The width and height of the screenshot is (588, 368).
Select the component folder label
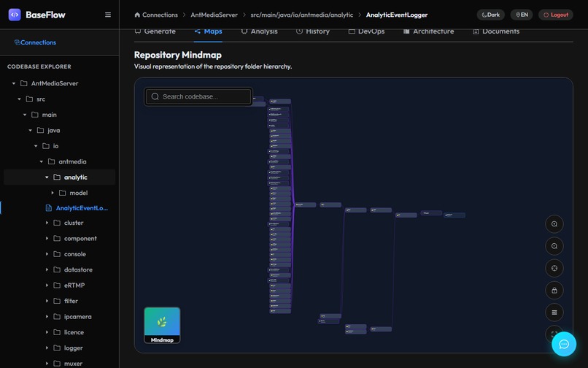pyautogui.click(x=80, y=239)
